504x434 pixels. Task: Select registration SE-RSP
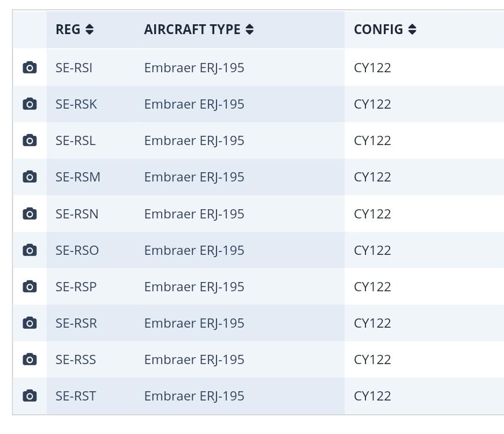(76, 287)
